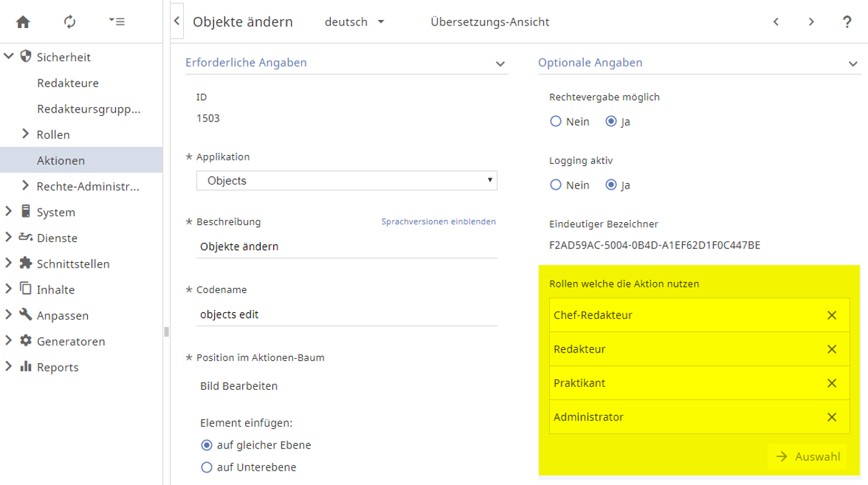This screenshot has height=485, width=868.
Task: Open the Applikation dropdown showing Objects
Action: pyautogui.click(x=347, y=180)
